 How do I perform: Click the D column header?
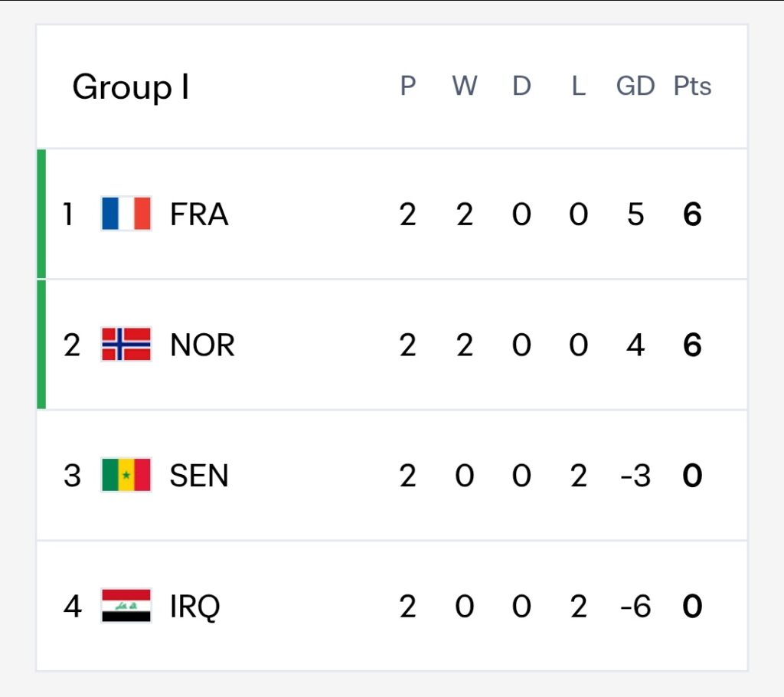tap(521, 86)
